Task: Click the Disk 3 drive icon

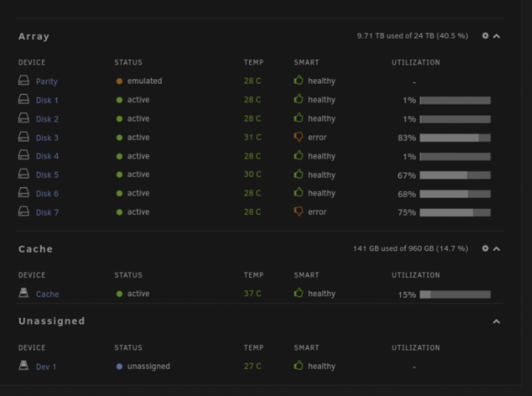Action: (23, 137)
